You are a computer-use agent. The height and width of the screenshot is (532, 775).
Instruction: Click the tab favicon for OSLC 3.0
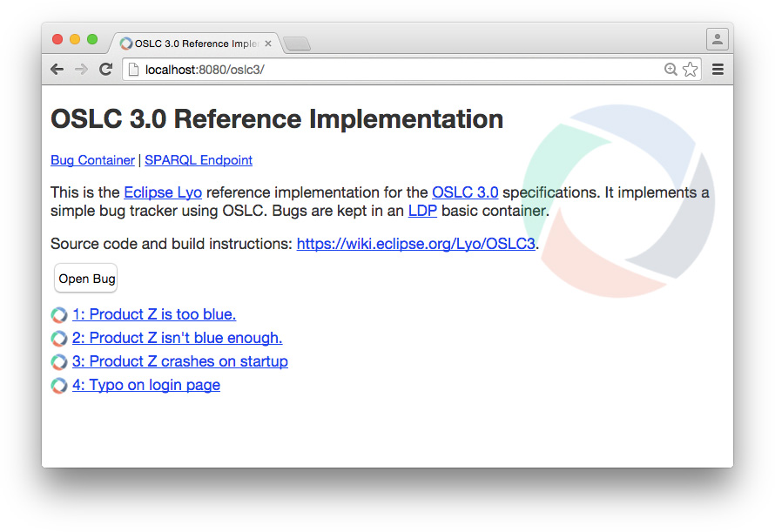[126, 44]
